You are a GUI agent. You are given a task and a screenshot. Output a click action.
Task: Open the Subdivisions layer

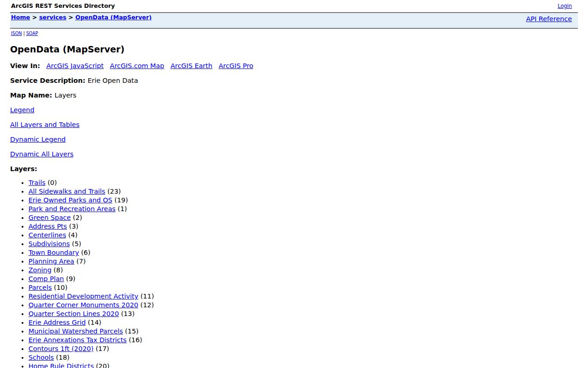pyautogui.click(x=49, y=244)
